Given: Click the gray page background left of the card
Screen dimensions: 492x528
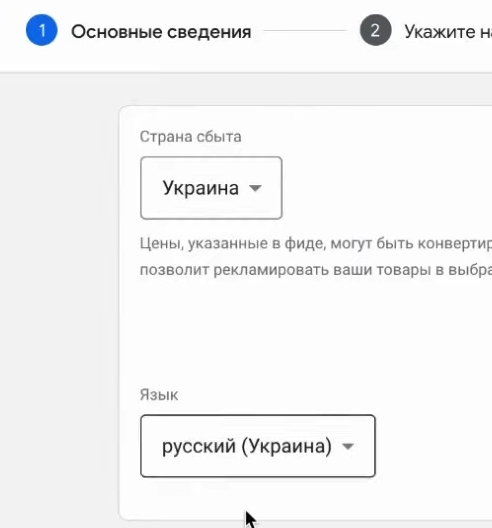Looking at the screenshot, I should point(59,303).
